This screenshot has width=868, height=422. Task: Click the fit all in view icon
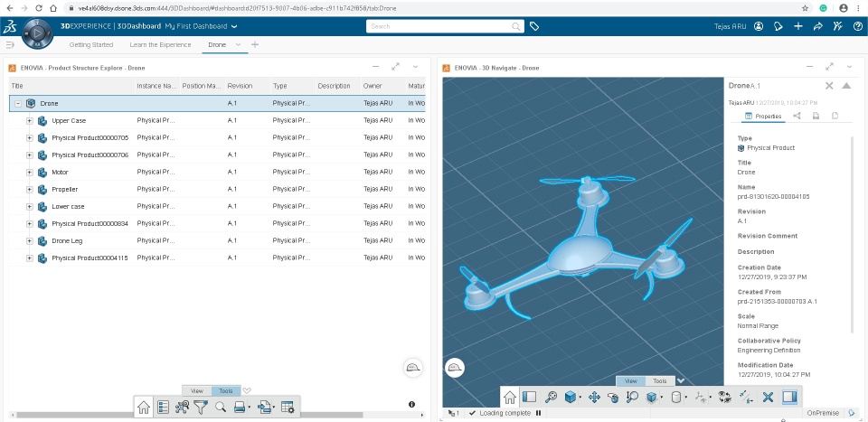[551, 397]
